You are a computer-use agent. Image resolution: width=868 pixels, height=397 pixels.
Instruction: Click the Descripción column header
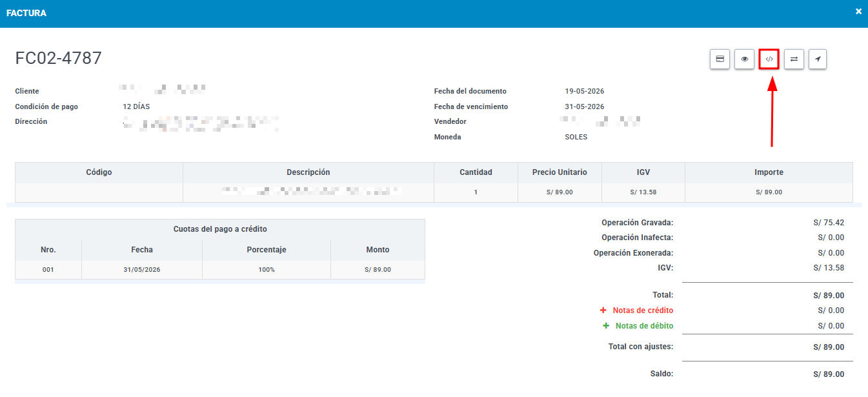[x=308, y=172]
